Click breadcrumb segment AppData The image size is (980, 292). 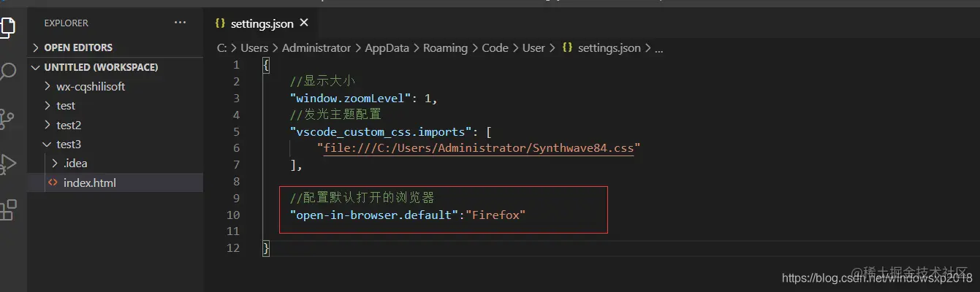point(387,48)
